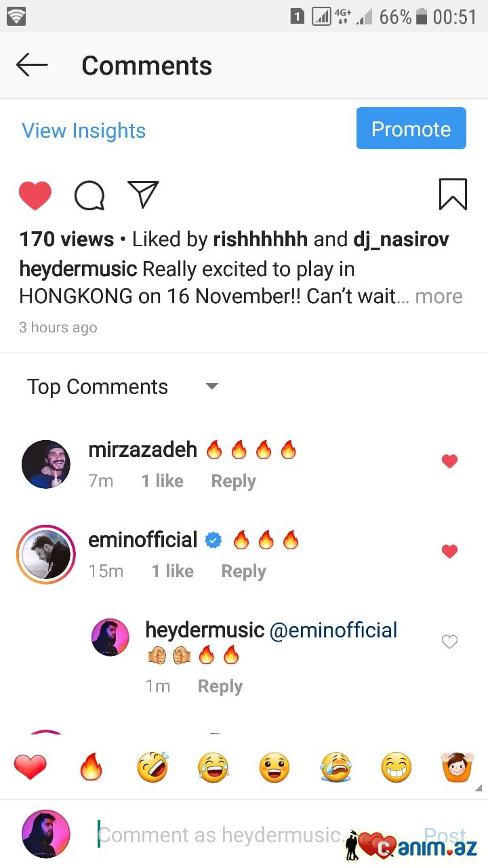Click the View Insights link
Screen dimensions: 488x868
84,130
